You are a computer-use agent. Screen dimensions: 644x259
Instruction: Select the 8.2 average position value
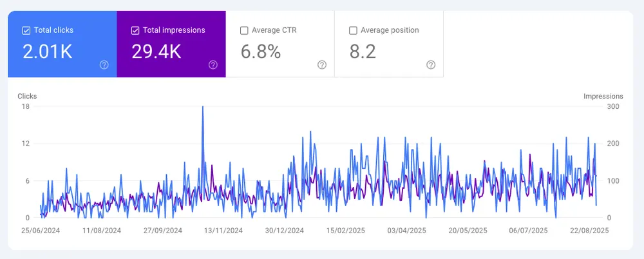363,52
